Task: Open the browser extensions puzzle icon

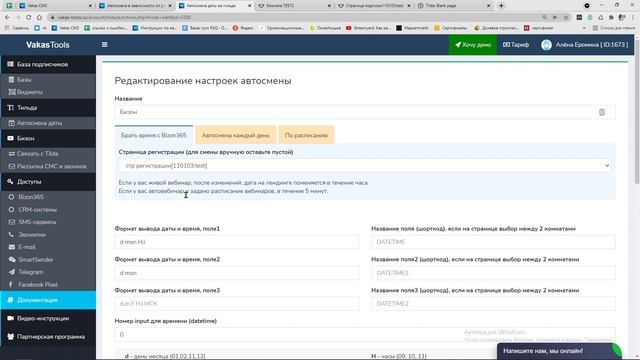Action: [x=611, y=18]
